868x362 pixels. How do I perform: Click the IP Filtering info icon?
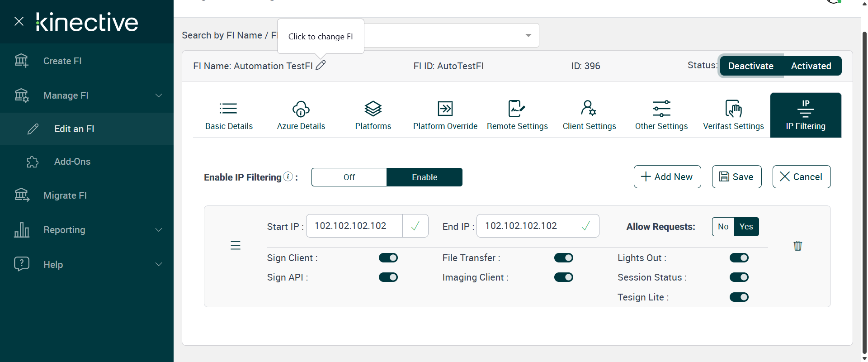coord(288,176)
